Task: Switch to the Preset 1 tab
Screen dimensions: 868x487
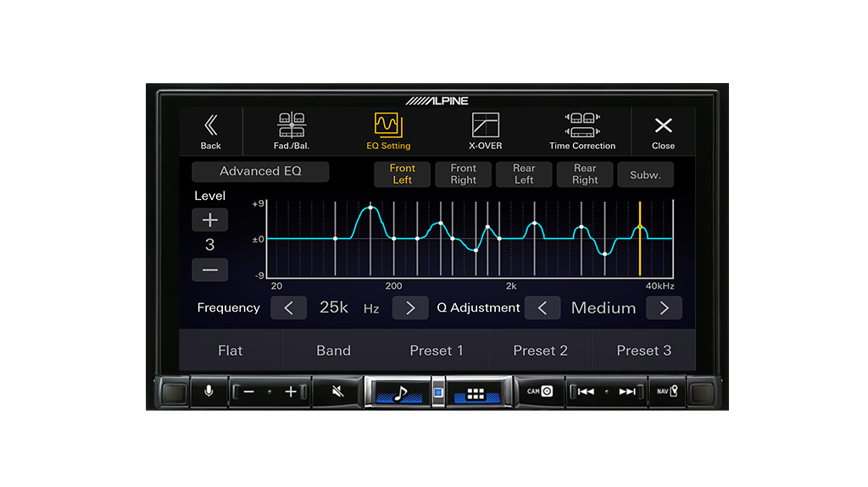Action: point(437,351)
